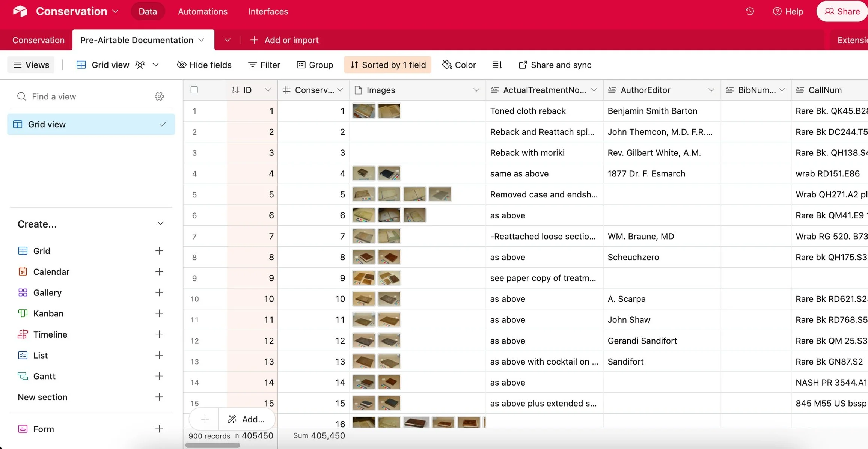Expand AuthorEditor column menu arrow
Image resolution: width=868 pixels, height=449 pixels.
click(711, 90)
